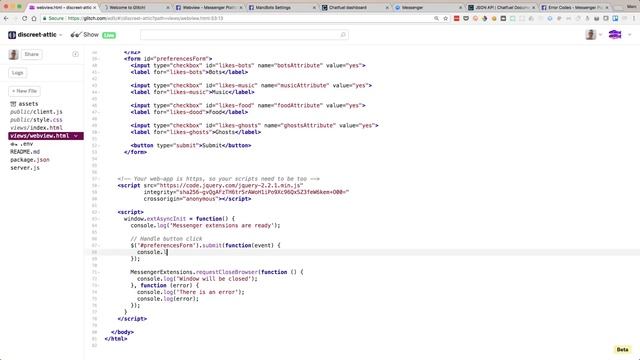Expand the dropdown next to the fish icon
This screenshot has height=360, width=640.
pos(629,35)
